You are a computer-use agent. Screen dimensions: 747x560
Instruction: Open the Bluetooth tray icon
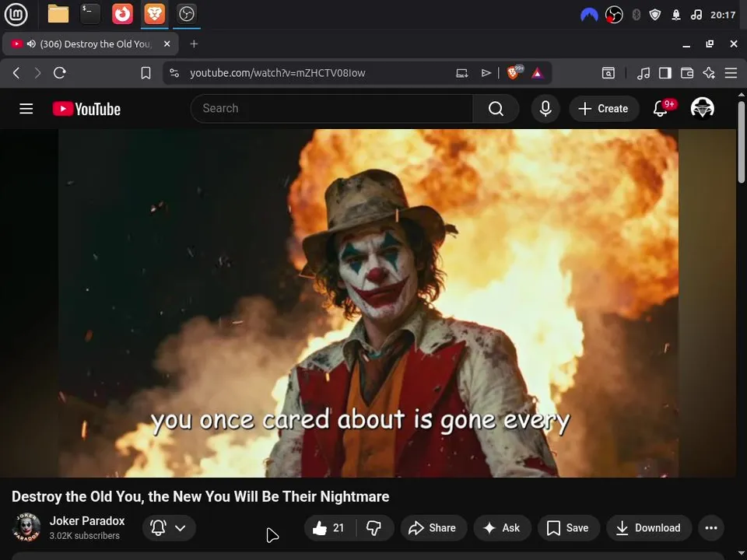coord(636,15)
